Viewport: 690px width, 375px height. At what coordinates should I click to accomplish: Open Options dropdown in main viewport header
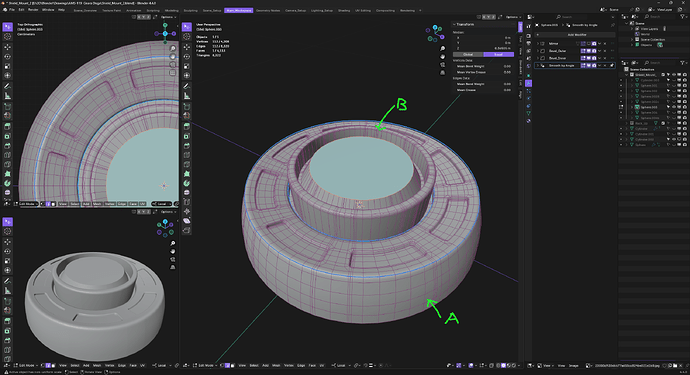[x=513, y=17]
